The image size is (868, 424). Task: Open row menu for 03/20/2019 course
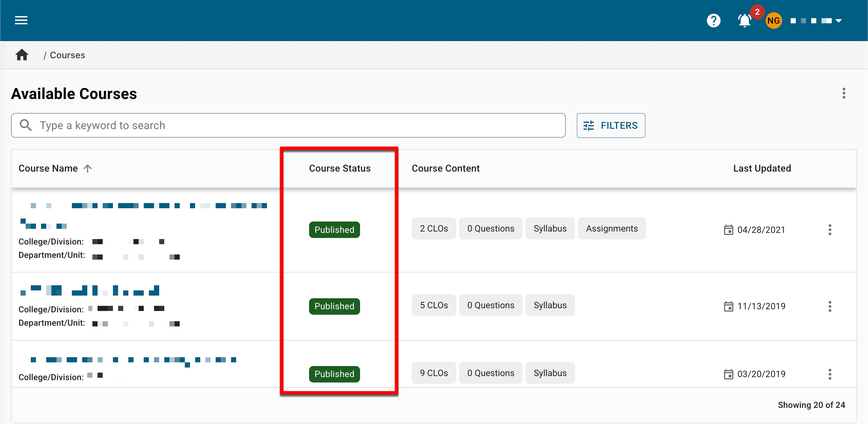(x=830, y=374)
